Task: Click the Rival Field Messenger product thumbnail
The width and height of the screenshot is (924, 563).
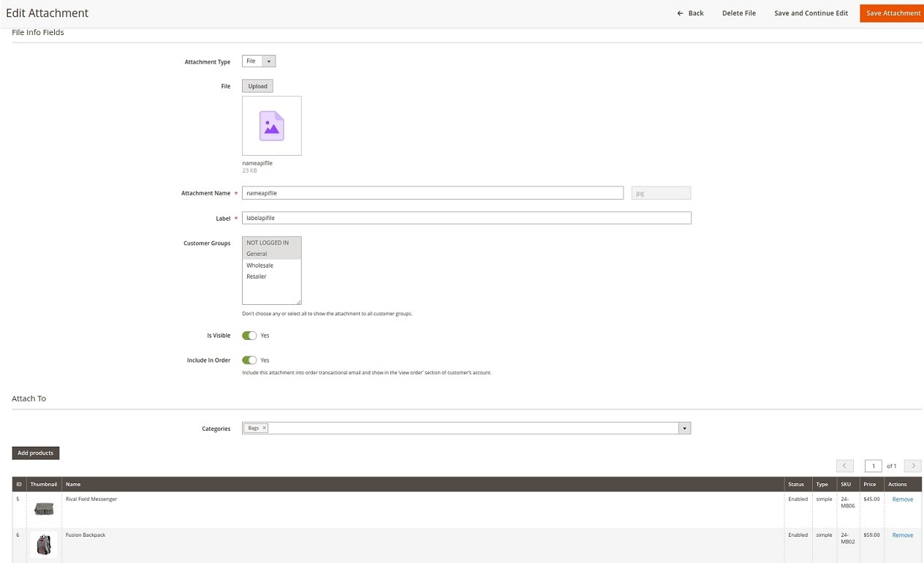Action: point(43,509)
